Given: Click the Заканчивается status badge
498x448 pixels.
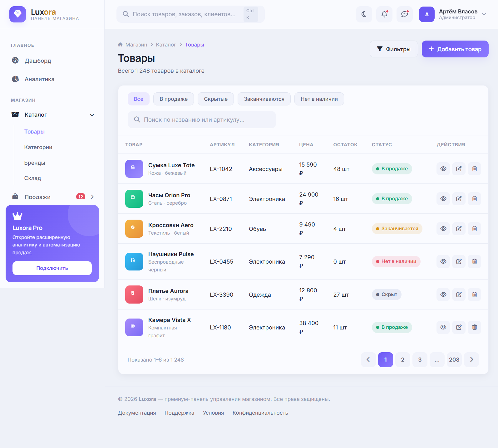Looking at the screenshot, I should click(x=397, y=229).
